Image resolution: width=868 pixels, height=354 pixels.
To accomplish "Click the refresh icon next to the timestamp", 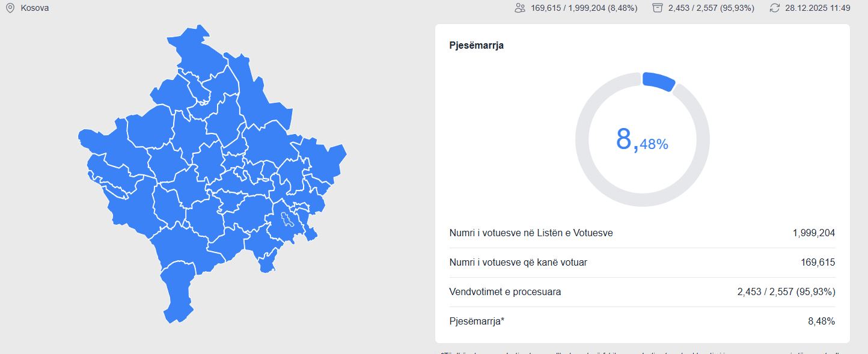I will 774,8.
